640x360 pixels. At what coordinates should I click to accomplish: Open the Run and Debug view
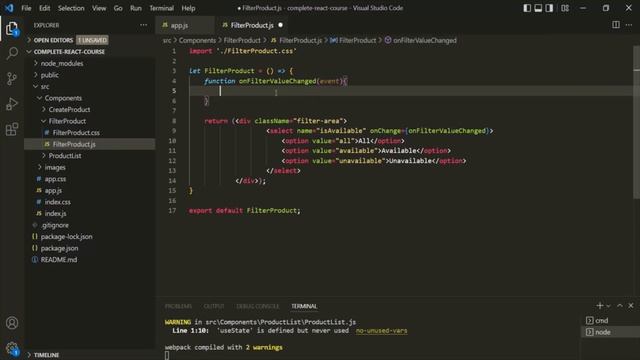[x=12, y=104]
